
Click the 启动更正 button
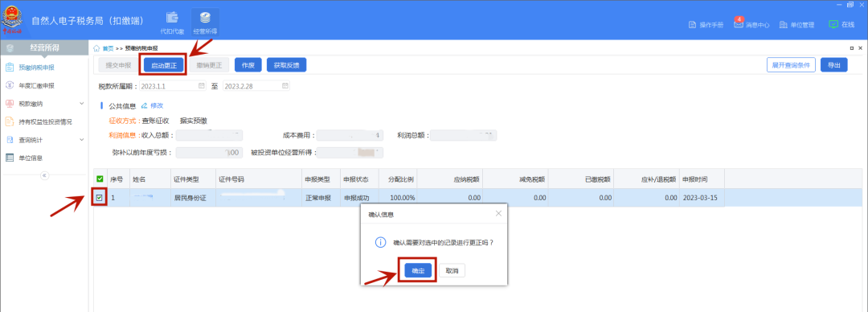163,65
